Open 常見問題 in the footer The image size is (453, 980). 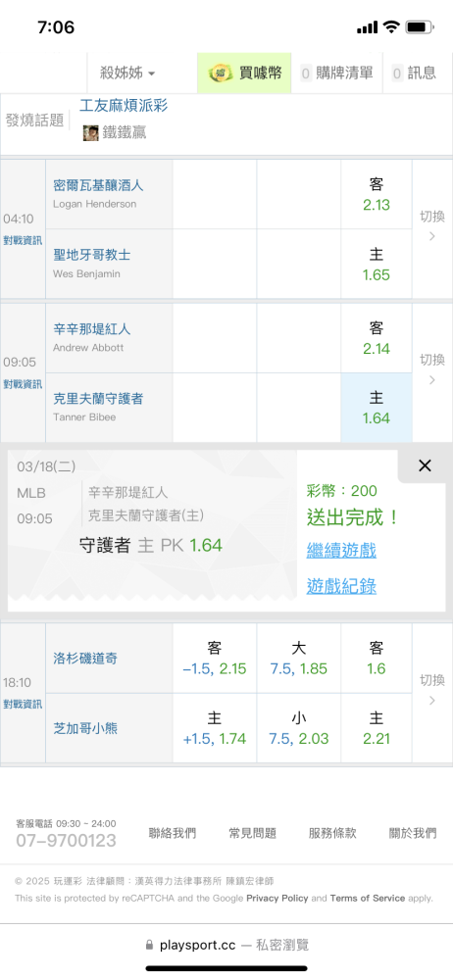(x=252, y=833)
